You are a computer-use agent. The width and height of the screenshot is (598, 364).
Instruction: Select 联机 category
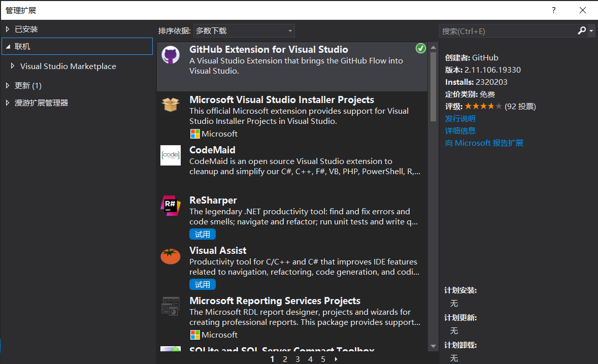(22, 47)
